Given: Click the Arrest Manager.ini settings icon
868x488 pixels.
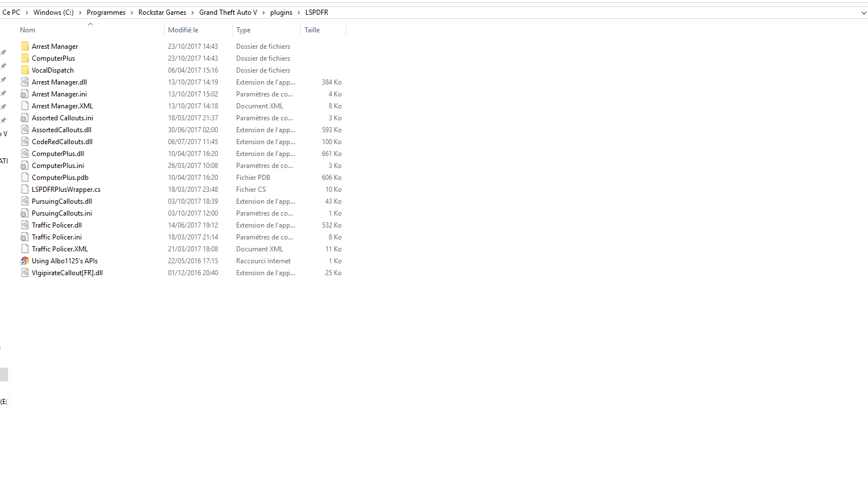Looking at the screenshot, I should click(x=25, y=94).
